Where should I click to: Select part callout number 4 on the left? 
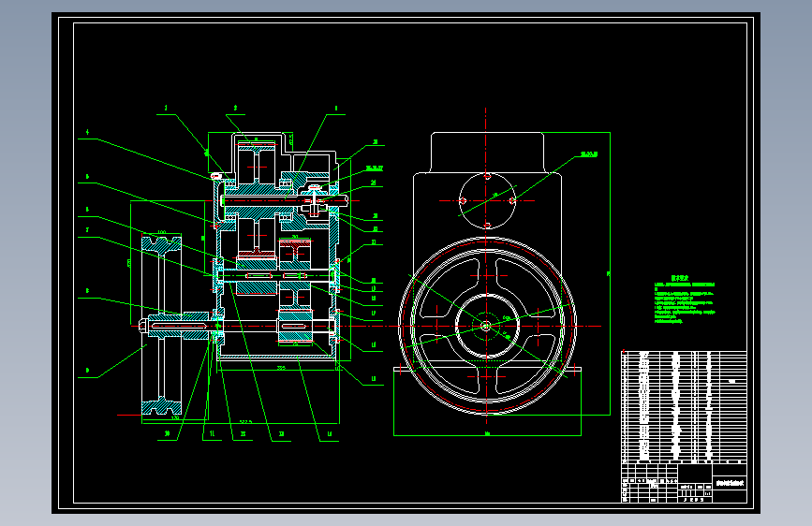click(x=87, y=133)
